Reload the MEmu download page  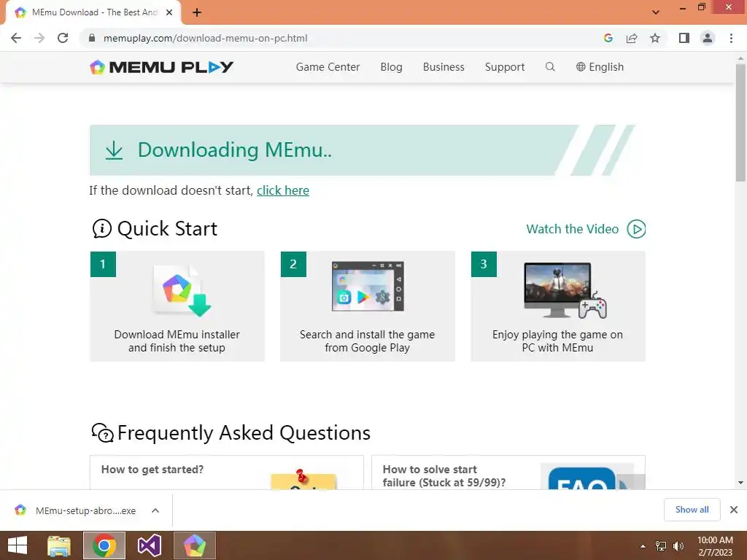coord(63,38)
